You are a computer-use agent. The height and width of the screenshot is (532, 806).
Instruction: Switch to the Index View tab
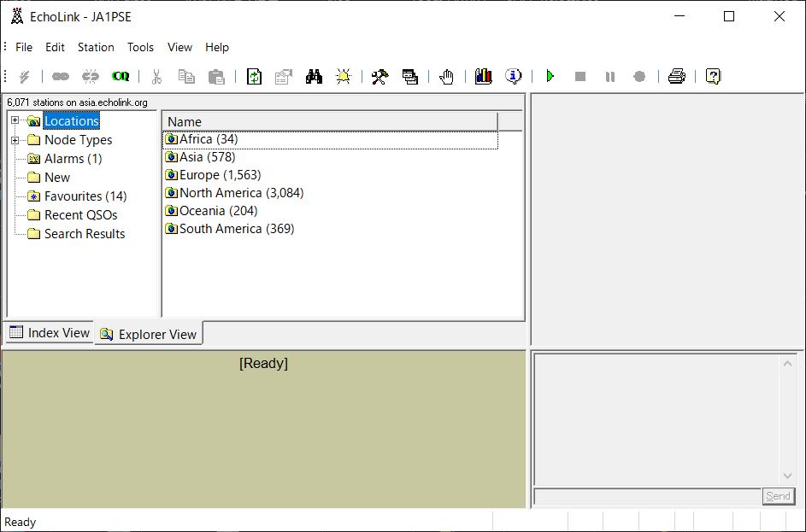[x=50, y=333]
